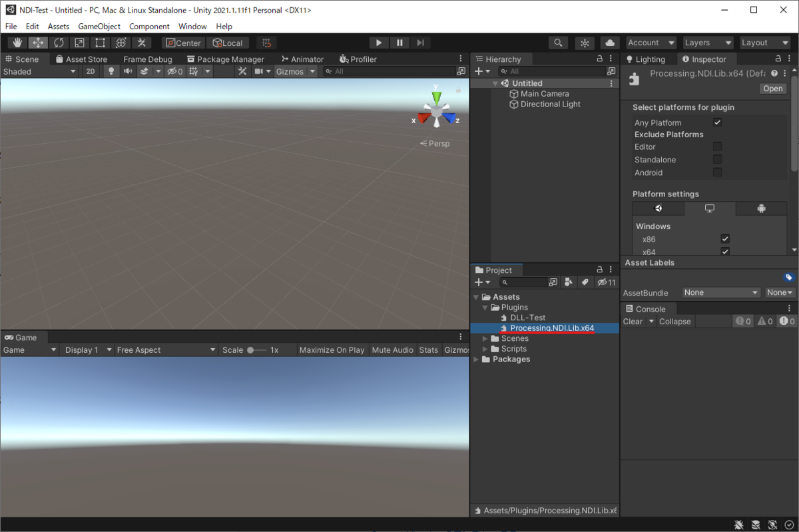Open the AssetBundle None dropdown
The height and width of the screenshot is (532, 799).
tap(722, 292)
